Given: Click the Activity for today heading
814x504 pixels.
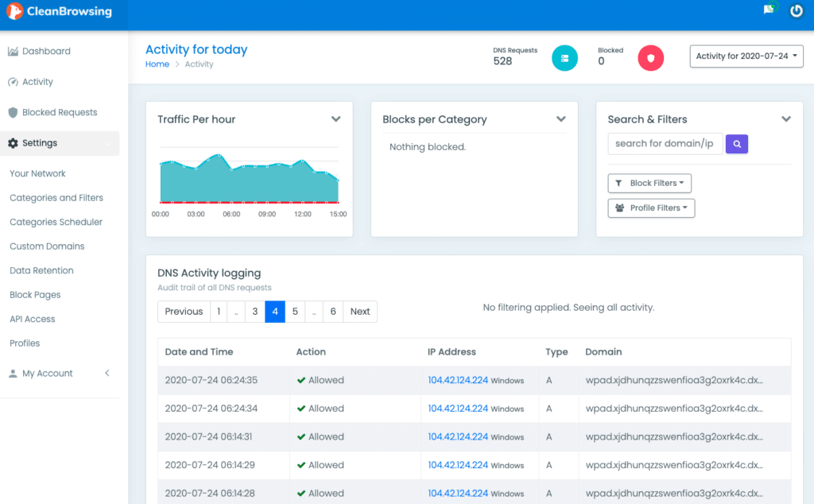Looking at the screenshot, I should [x=196, y=49].
